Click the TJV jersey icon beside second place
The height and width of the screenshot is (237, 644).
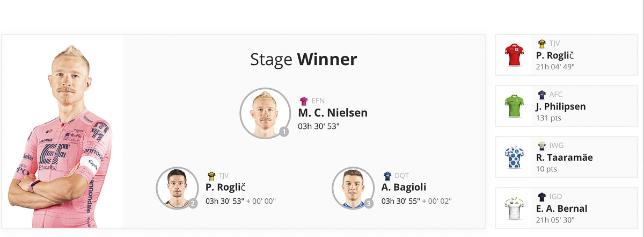[211, 176]
